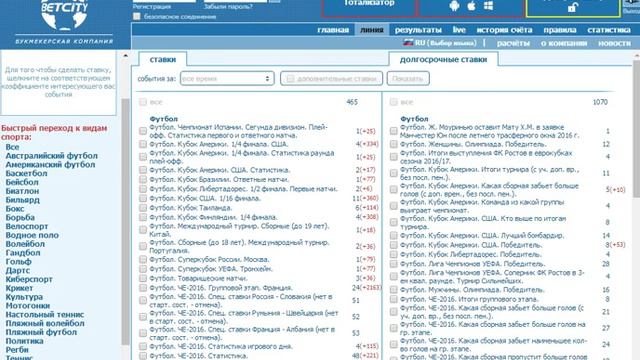Open the Регистрация link

tap(152, 7)
